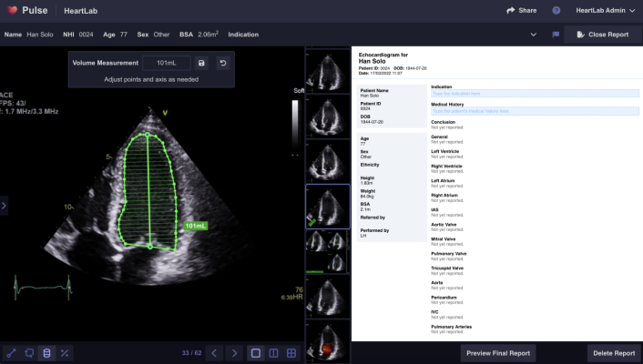Reset the volume measurement
This screenshot has height=364, width=643.
(x=223, y=63)
